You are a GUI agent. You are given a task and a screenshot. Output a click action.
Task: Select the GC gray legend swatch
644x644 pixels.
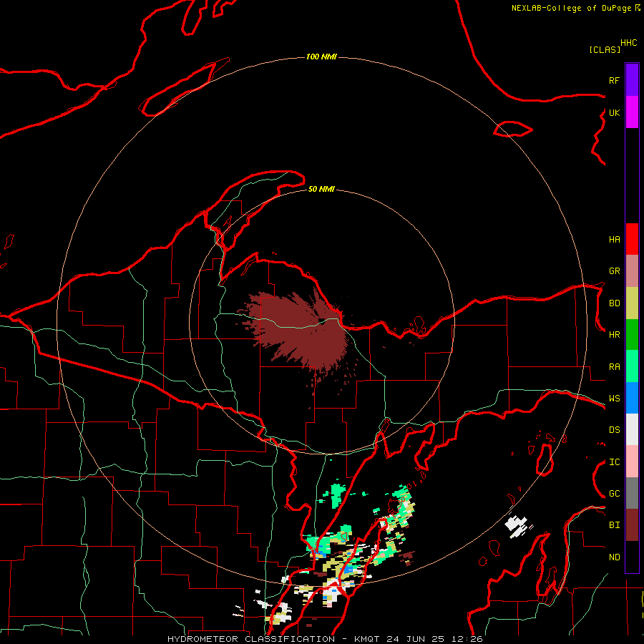[632, 493]
